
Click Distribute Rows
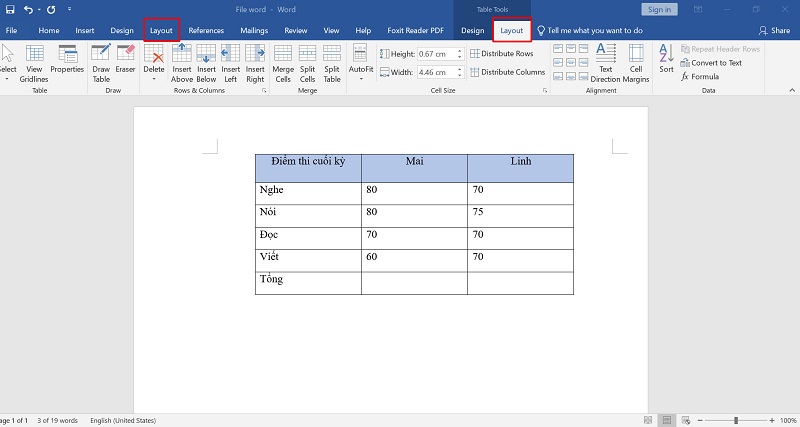pos(502,54)
